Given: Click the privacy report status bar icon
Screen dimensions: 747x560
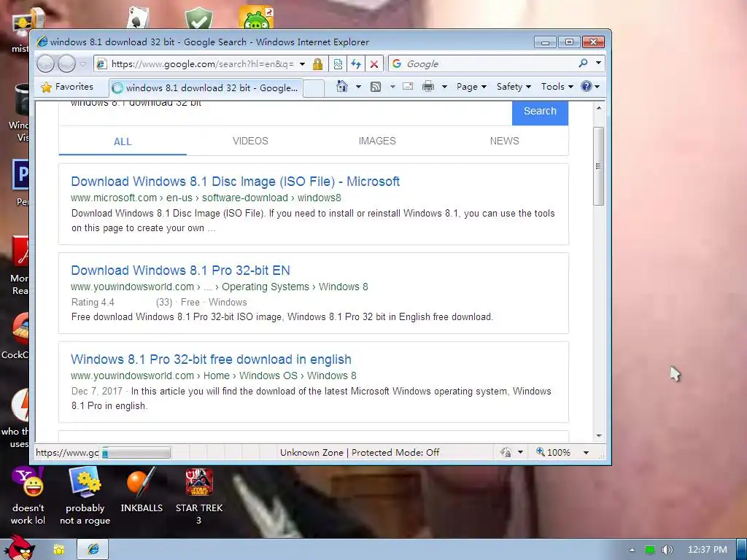Looking at the screenshot, I should [506, 452].
